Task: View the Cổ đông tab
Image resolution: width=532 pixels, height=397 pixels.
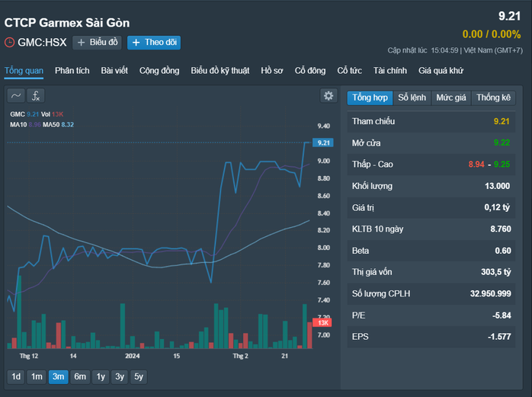Action: pyautogui.click(x=310, y=71)
